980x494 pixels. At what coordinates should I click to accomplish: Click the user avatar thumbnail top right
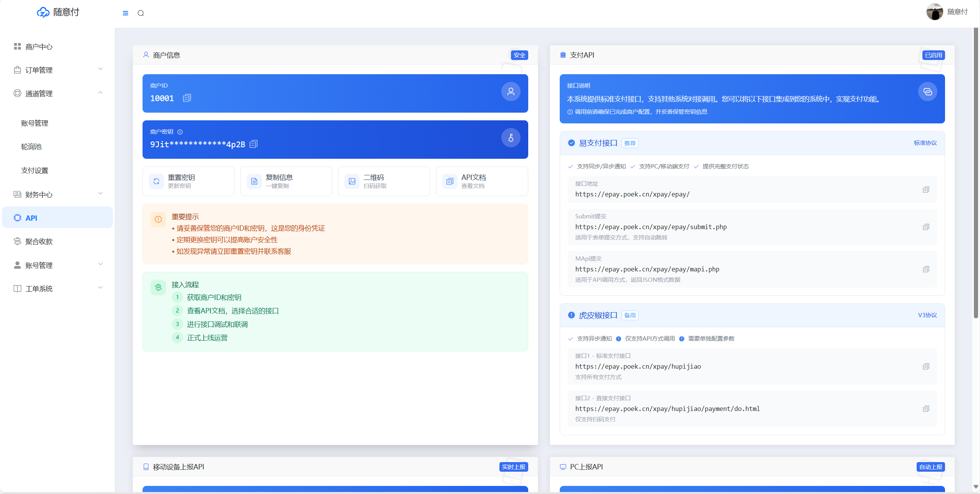pos(934,12)
